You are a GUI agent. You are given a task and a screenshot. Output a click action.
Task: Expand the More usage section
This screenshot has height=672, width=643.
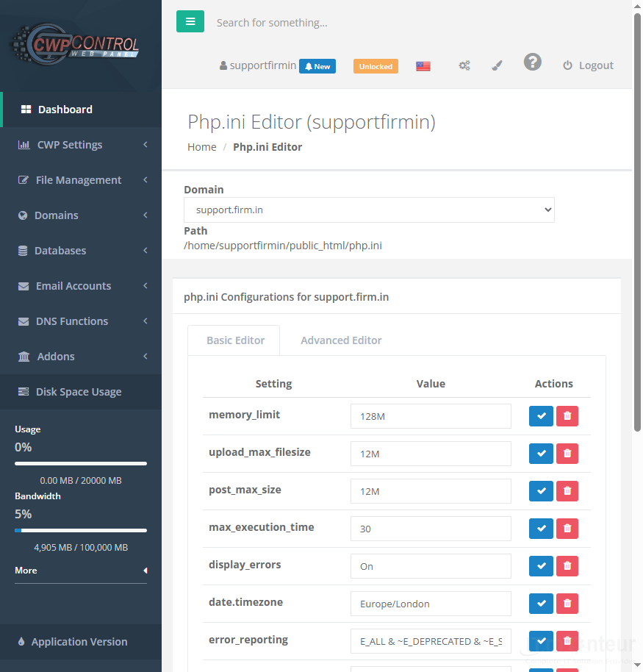pos(81,571)
